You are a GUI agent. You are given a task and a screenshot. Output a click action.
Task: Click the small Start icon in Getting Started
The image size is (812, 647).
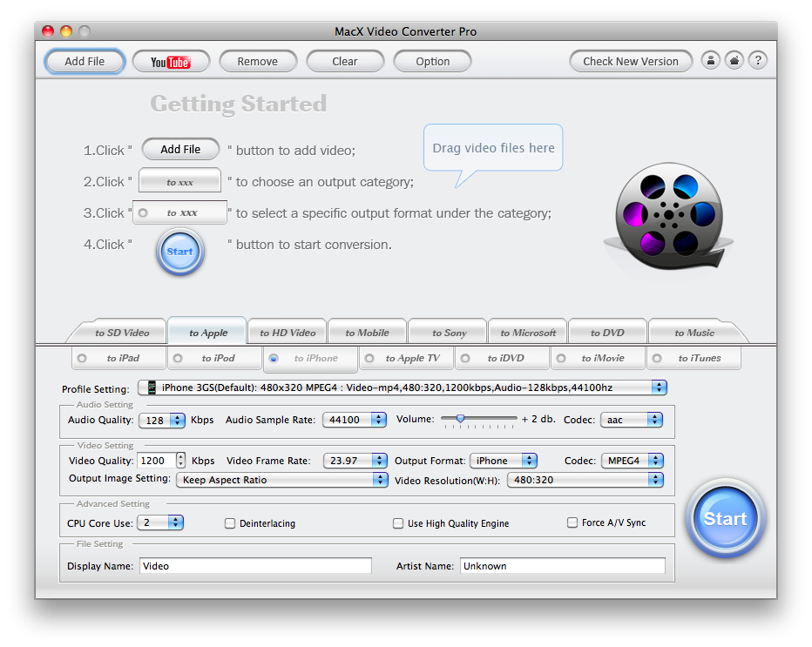pos(180,252)
